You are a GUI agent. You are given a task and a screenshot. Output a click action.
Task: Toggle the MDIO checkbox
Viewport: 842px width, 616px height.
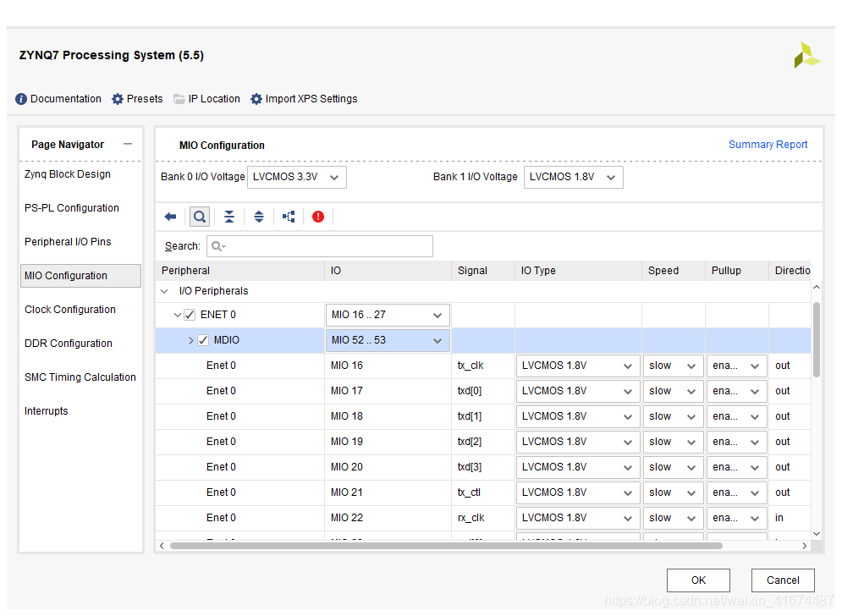point(203,340)
